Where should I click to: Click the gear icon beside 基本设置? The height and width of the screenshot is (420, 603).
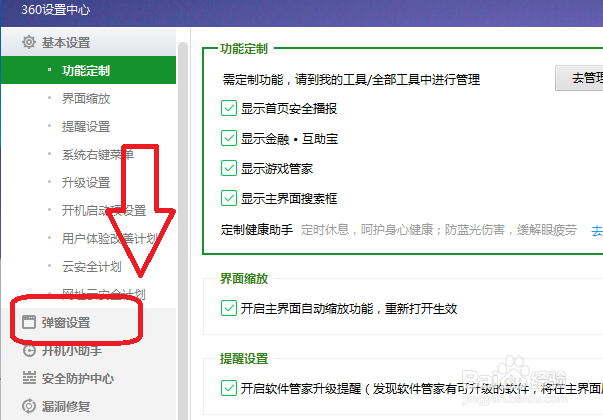click(29, 42)
